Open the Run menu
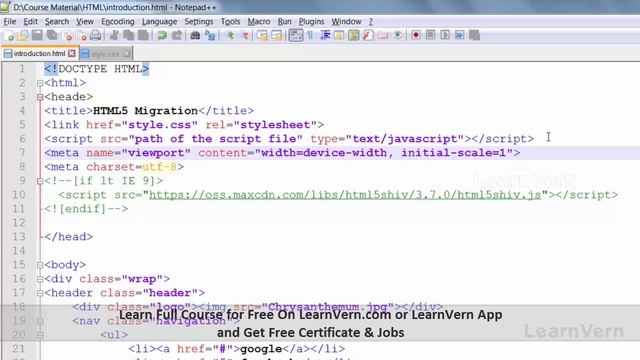 [284, 21]
